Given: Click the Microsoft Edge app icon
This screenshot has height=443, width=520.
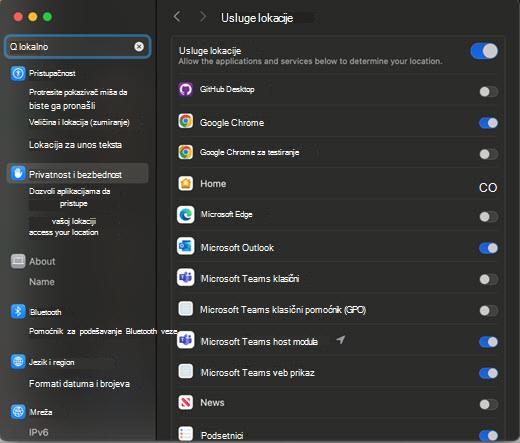Looking at the screenshot, I should tap(186, 215).
